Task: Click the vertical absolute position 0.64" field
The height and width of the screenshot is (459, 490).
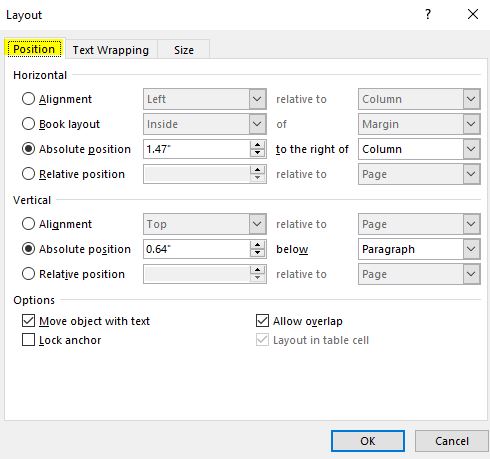Action: coord(197,249)
